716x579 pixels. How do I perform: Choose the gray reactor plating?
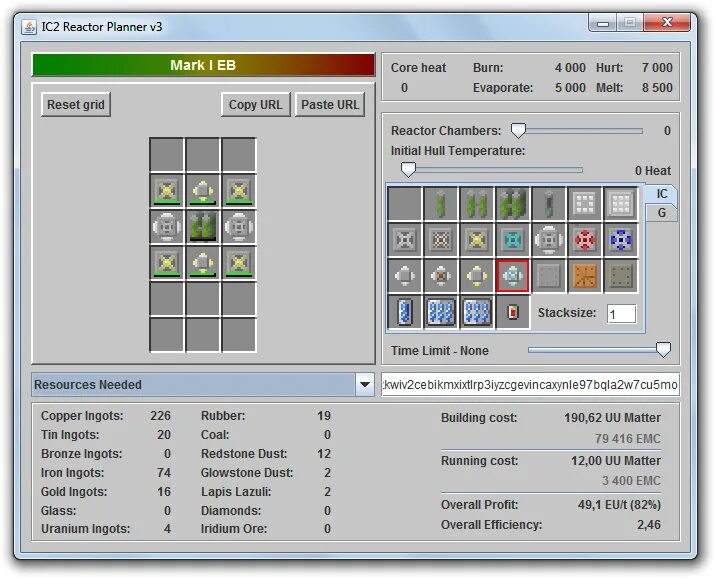coord(549,276)
